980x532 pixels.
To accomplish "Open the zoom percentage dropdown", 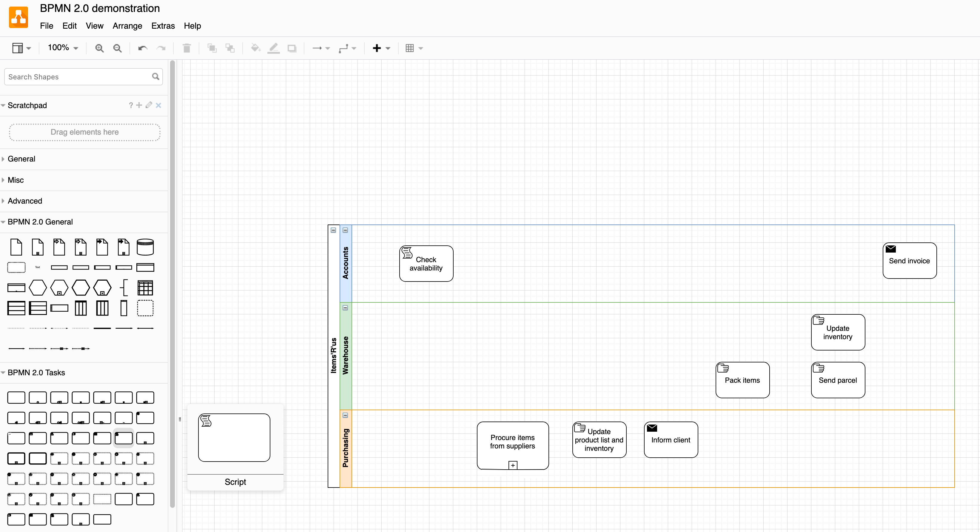I will (62, 48).
